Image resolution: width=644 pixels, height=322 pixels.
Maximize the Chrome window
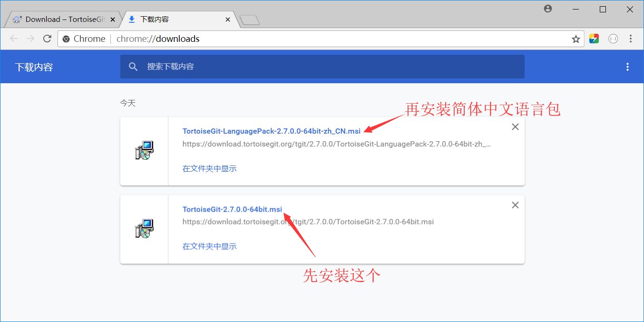(603, 9)
